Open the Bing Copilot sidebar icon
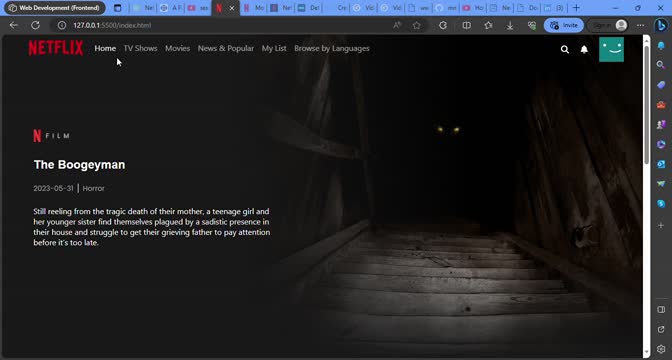The height and width of the screenshot is (360, 672). (x=661, y=25)
